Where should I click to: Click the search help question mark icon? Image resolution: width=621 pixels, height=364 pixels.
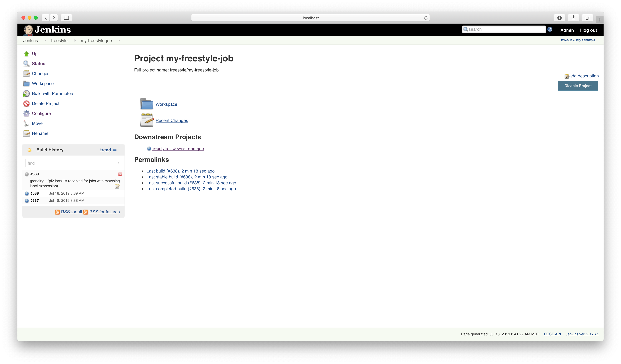tap(550, 29)
